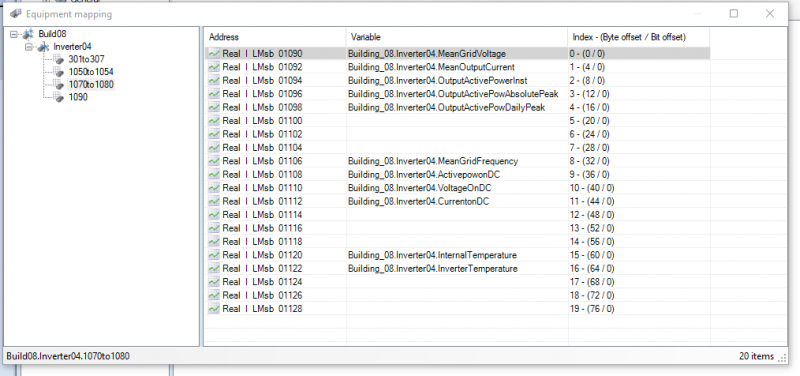The image size is (800, 376).
Task: Click the graph icon of address 01122
Action: pos(214,268)
